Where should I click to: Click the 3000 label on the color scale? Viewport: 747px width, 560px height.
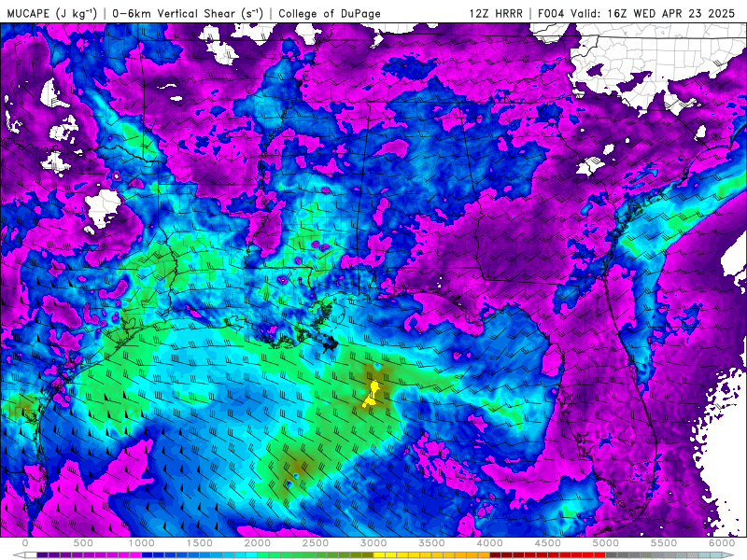pos(374,543)
